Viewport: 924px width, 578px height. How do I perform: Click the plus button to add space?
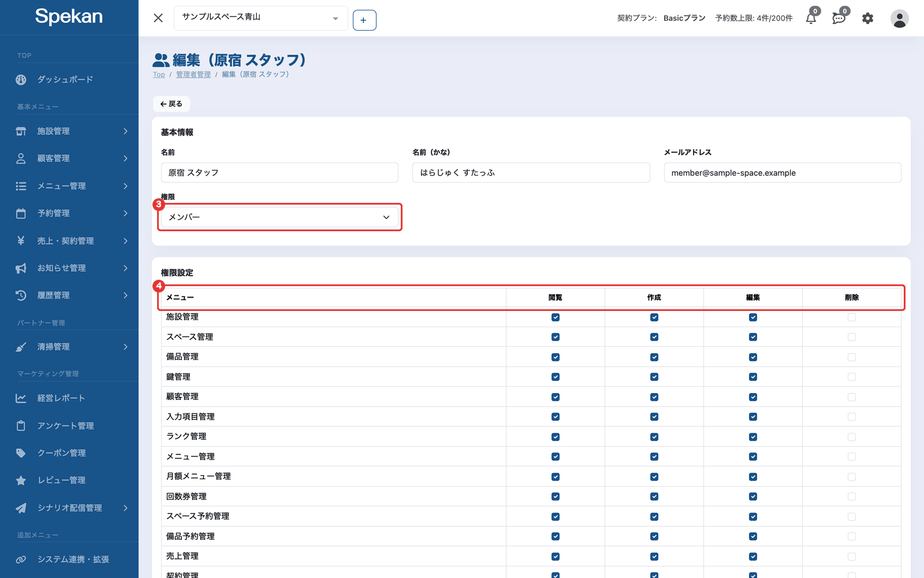(x=364, y=20)
